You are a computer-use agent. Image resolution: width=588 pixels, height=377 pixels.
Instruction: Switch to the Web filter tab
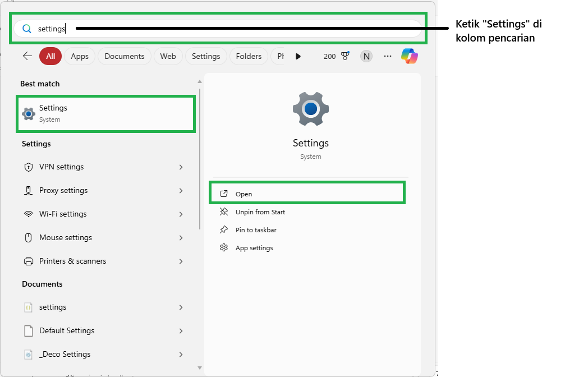coord(168,56)
